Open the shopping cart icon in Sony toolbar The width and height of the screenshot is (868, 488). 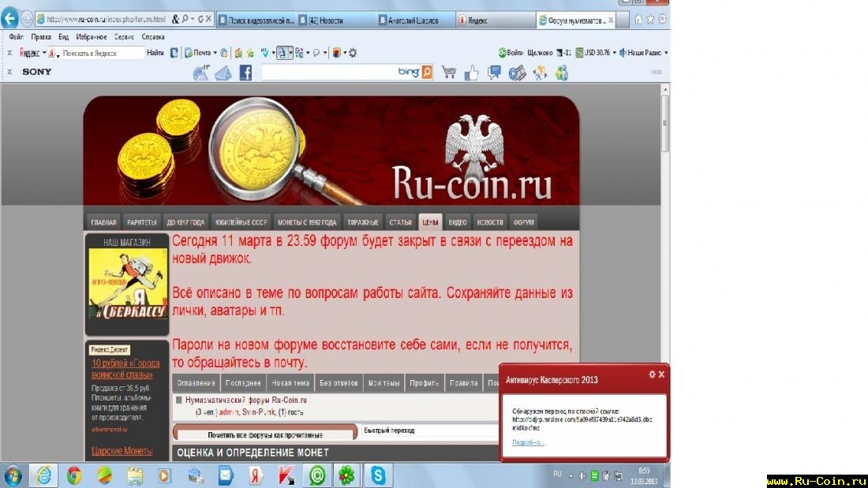pos(449,73)
